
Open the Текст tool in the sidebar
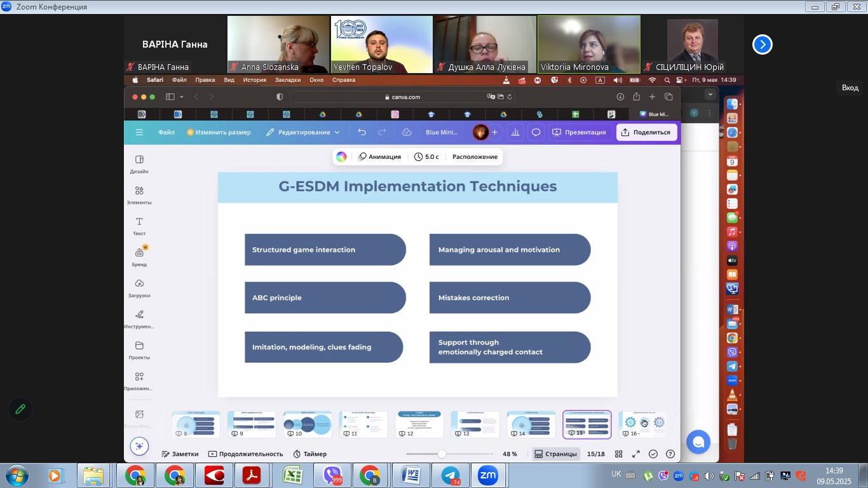click(x=139, y=226)
